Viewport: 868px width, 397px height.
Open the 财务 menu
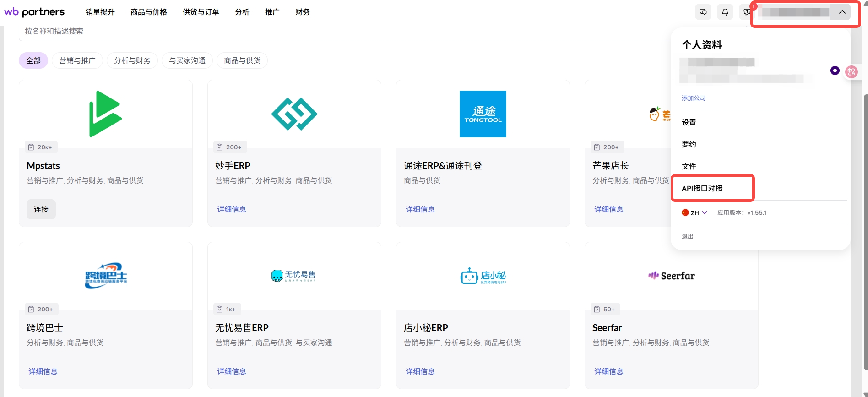pos(303,12)
